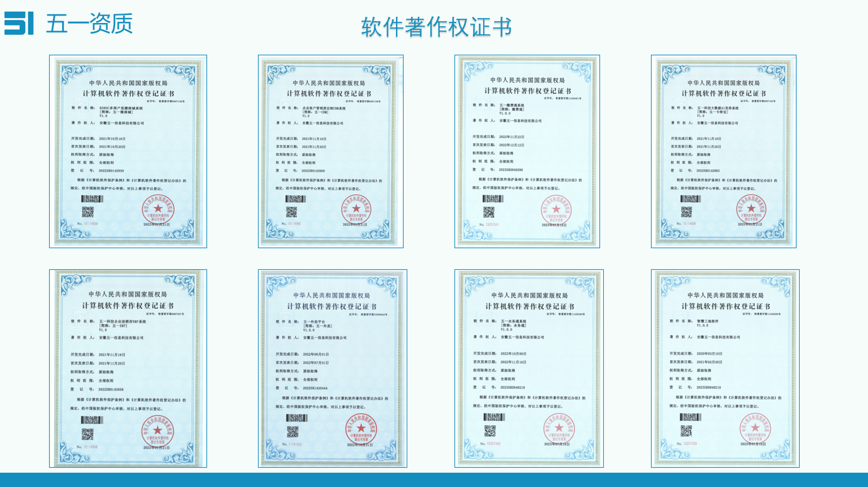
Task: Click QR code on 五一微费通 certificate
Action: 491,212
